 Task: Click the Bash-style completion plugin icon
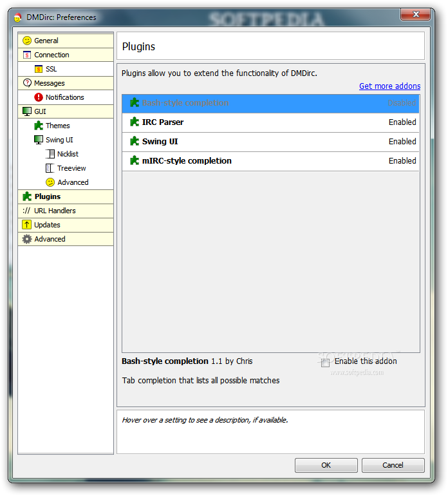click(x=135, y=103)
